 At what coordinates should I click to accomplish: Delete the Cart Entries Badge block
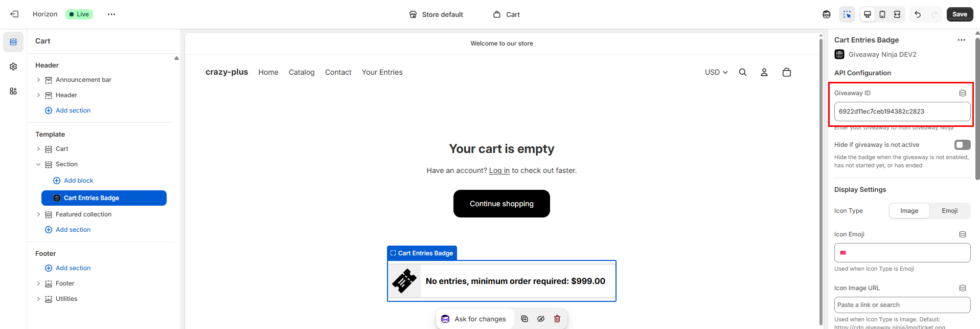coord(557,319)
